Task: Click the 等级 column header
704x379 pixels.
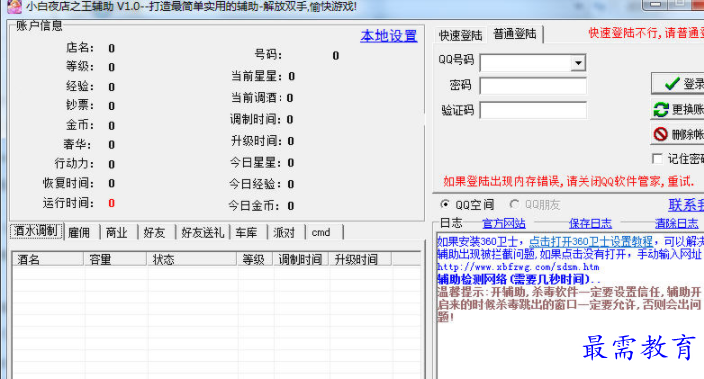Action: [255, 259]
